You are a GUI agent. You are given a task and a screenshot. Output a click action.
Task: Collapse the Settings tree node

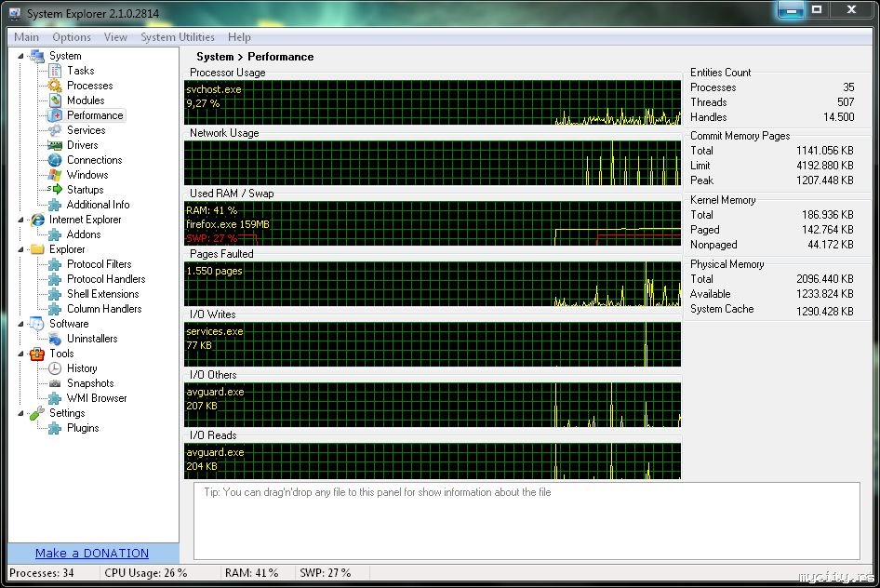[x=20, y=413]
